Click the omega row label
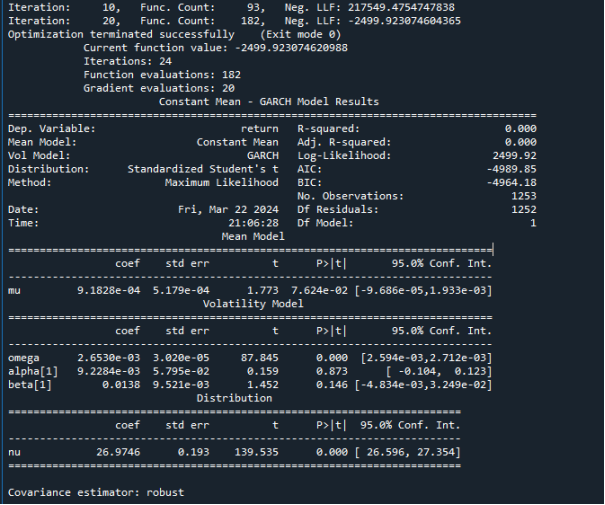This screenshot has height=505, width=605. click(x=24, y=357)
